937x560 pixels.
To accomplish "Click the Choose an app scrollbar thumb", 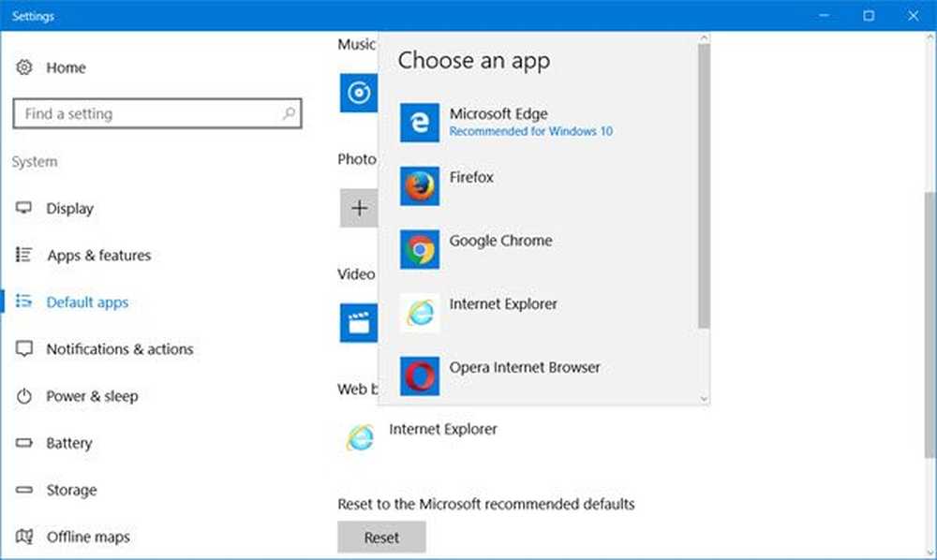I will click(x=704, y=186).
